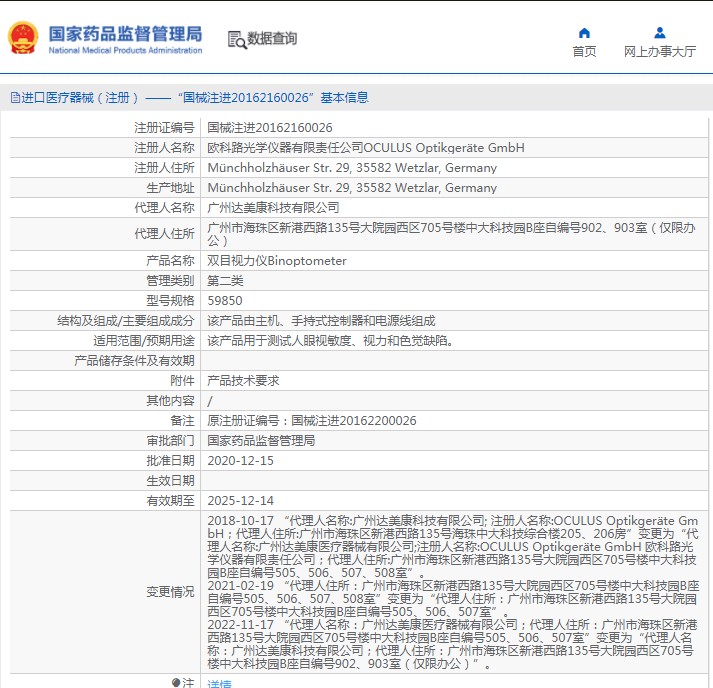Select the 产品技术要求 attachment value
Image resolution: width=713 pixels, height=688 pixels.
tap(243, 381)
